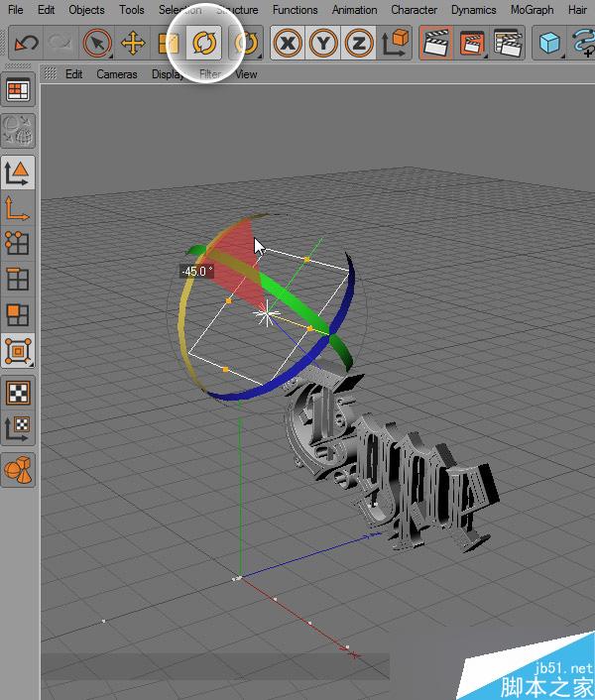Select the Texture mode checkerboard icon

[18, 393]
